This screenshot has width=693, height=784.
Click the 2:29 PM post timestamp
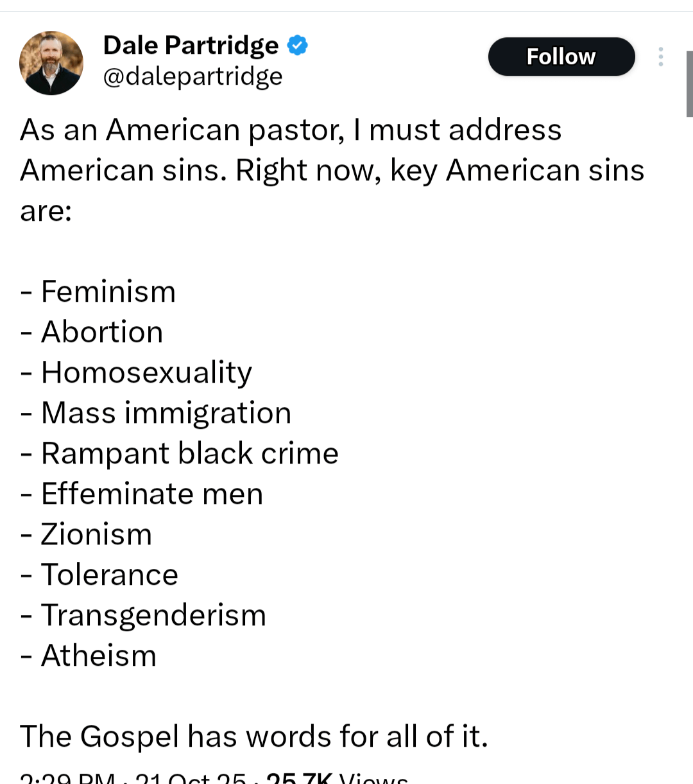[67, 779]
